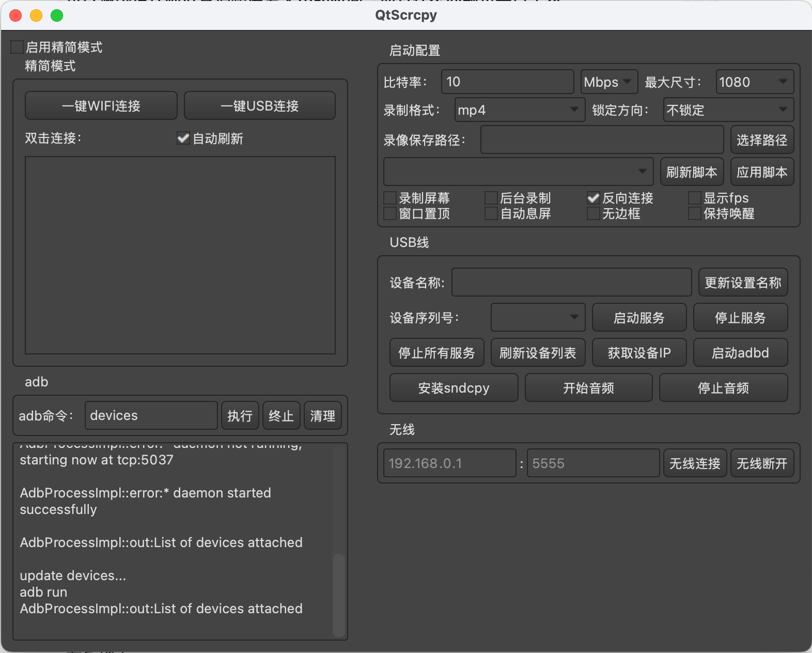Click the 停止所有服务 button
The height and width of the screenshot is (653, 812).
pos(437,353)
